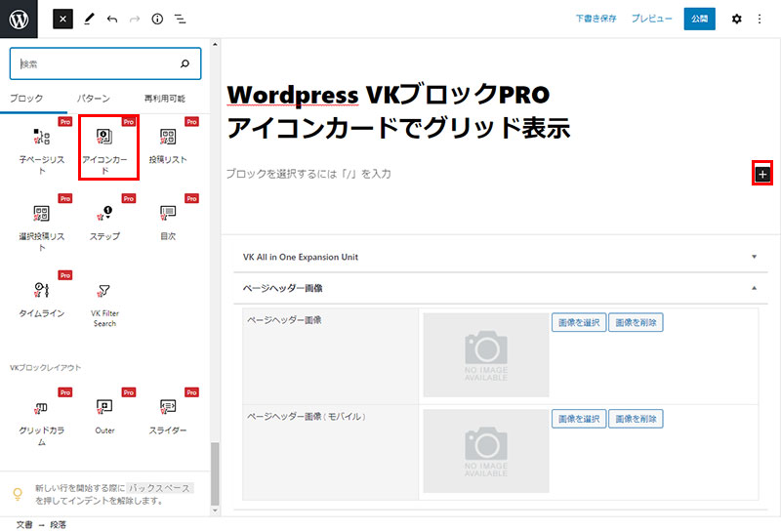Open the three-dot options menu

point(760,19)
